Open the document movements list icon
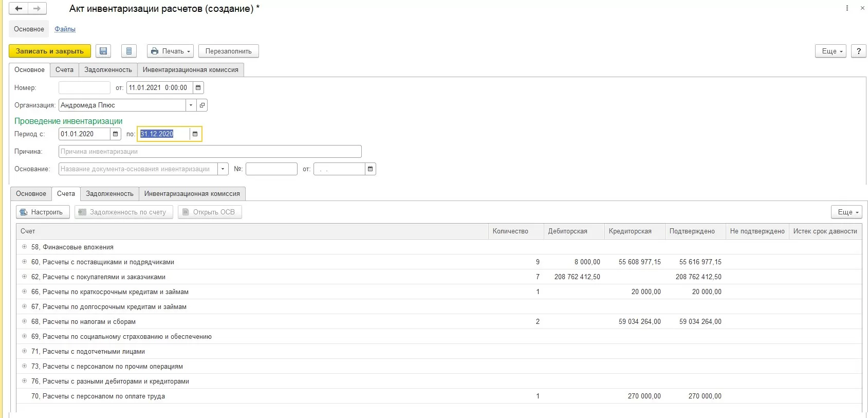The height and width of the screenshot is (418, 868). [129, 51]
